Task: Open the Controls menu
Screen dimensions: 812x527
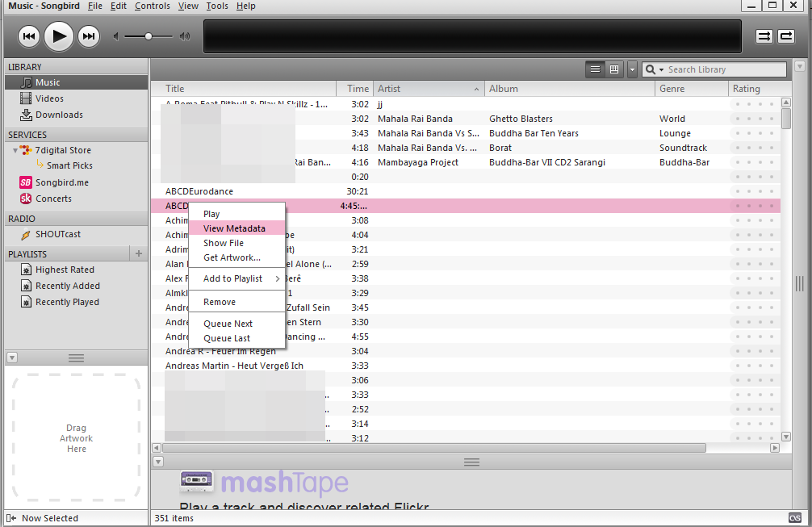Action: (153, 6)
